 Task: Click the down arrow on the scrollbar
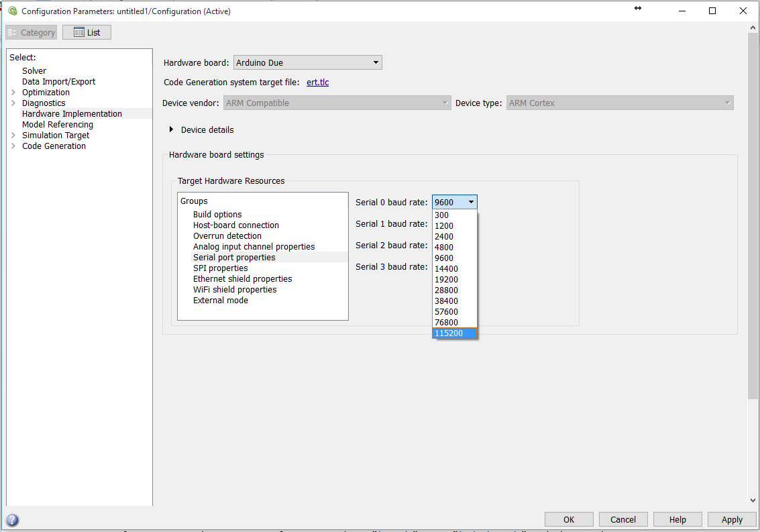pos(753,499)
